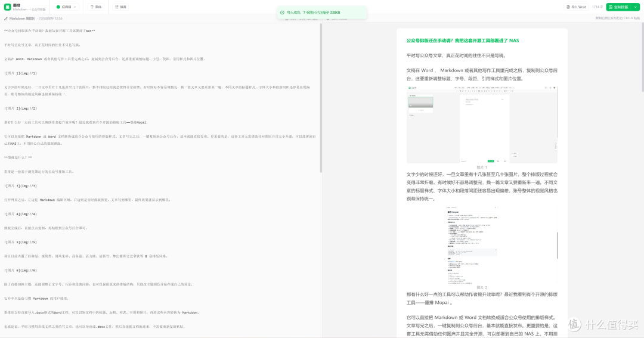Viewport: 644px width, 338px height.
Task: Click the bold title line in editor
Action: pyautogui.click(x=49, y=31)
